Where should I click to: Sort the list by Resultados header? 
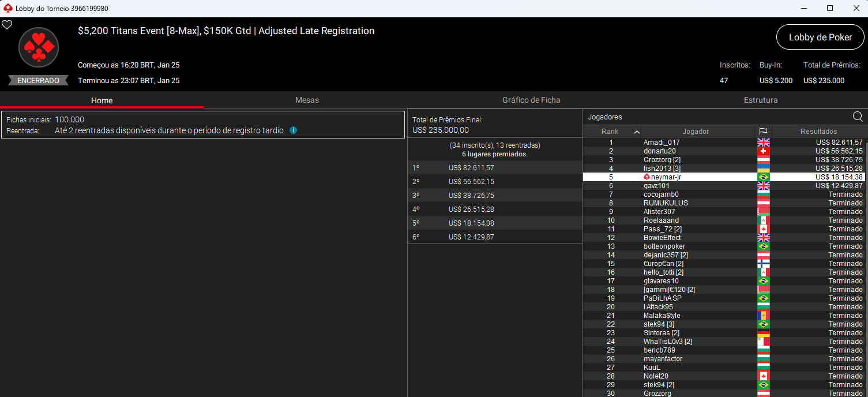coord(818,132)
